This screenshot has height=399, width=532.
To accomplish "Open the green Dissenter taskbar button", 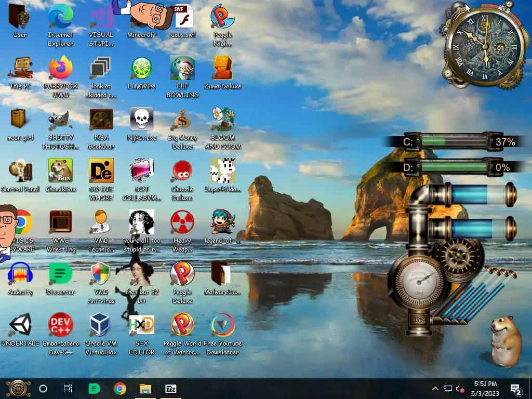I will click(94, 389).
